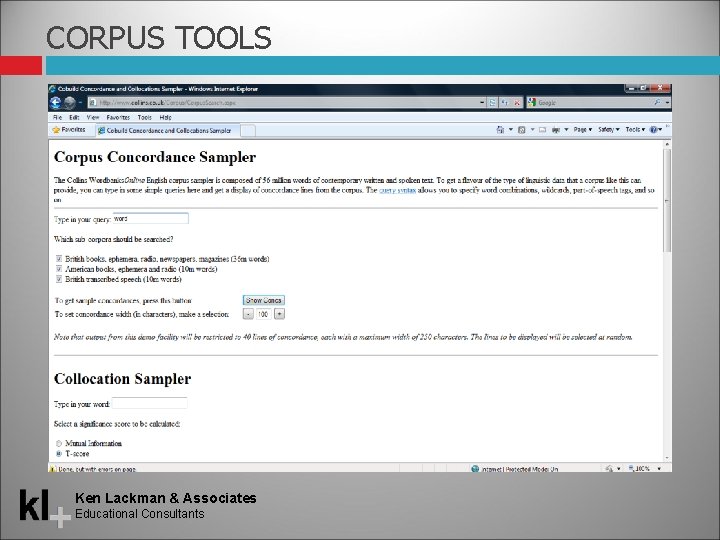Open the File menu
The height and width of the screenshot is (540, 720).
[x=57, y=118]
